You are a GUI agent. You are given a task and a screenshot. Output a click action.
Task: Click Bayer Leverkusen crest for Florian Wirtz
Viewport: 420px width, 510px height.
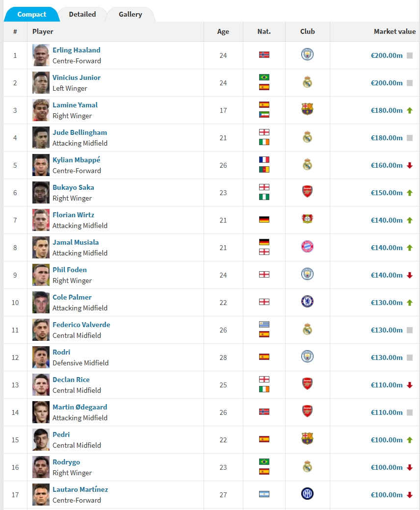[307, 220]
